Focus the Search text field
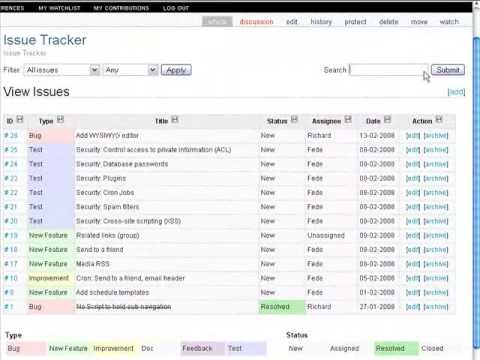 click(x=389, y=70)
